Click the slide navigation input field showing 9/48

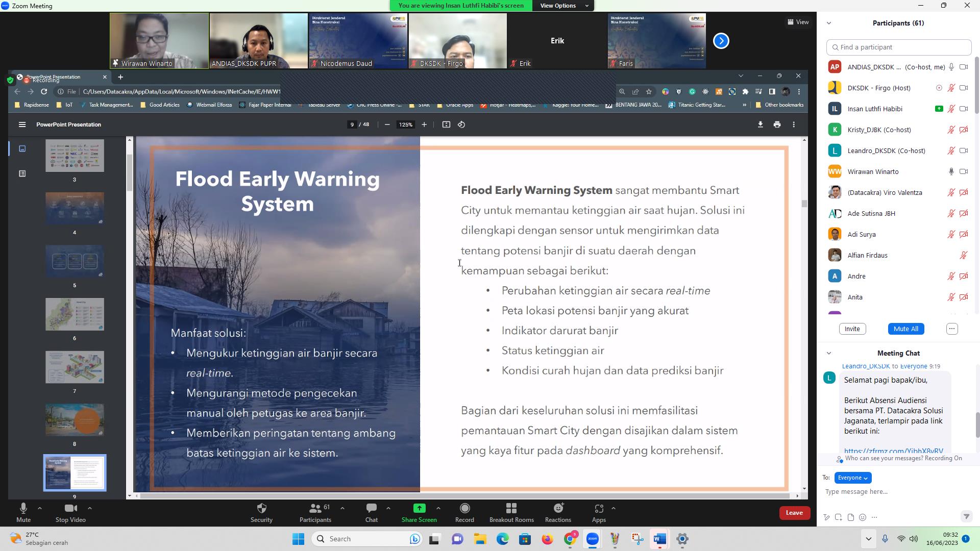(351, 124)
